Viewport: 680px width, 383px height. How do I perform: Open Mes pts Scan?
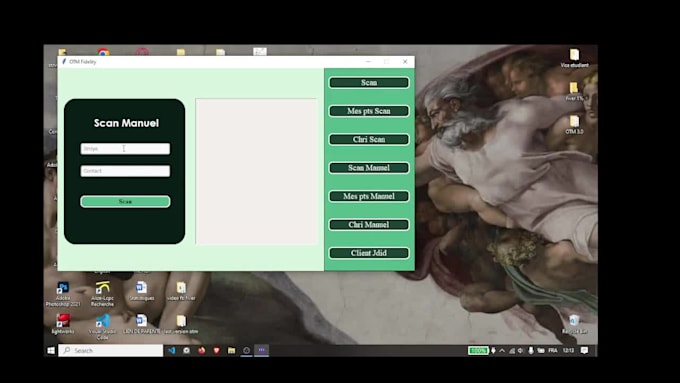coord(369,111)
